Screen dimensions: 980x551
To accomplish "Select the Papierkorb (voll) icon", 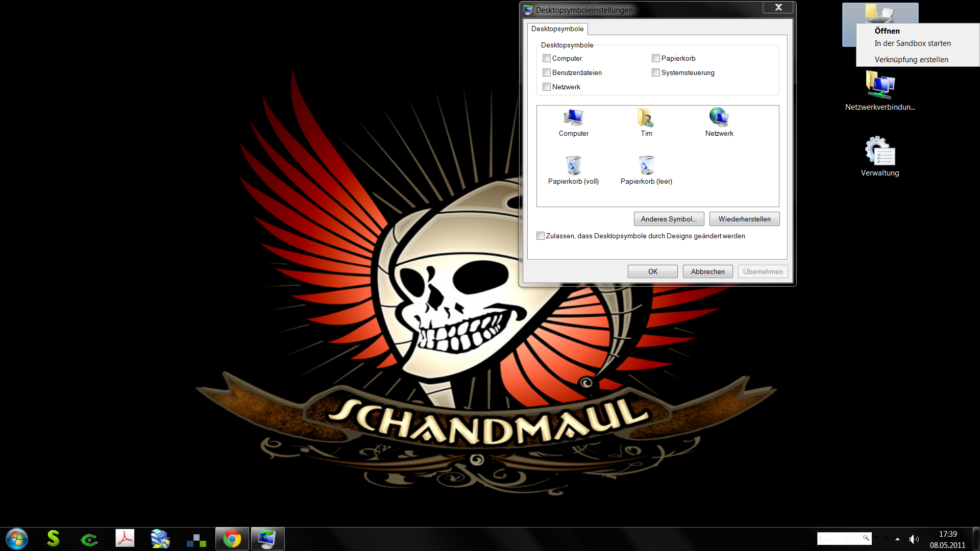I will (x=573, y=170).
